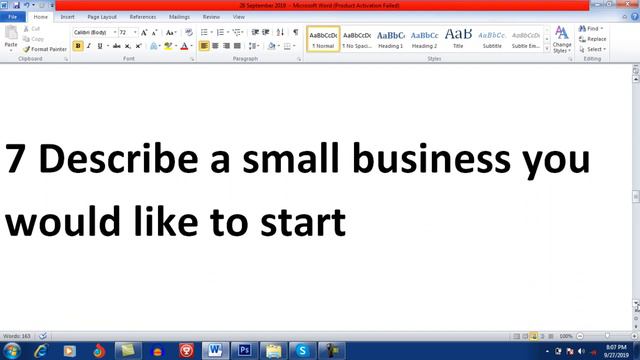Click the Decrease Indent icon
This screenshot has width=640, height=360.
tap(255, 32)
